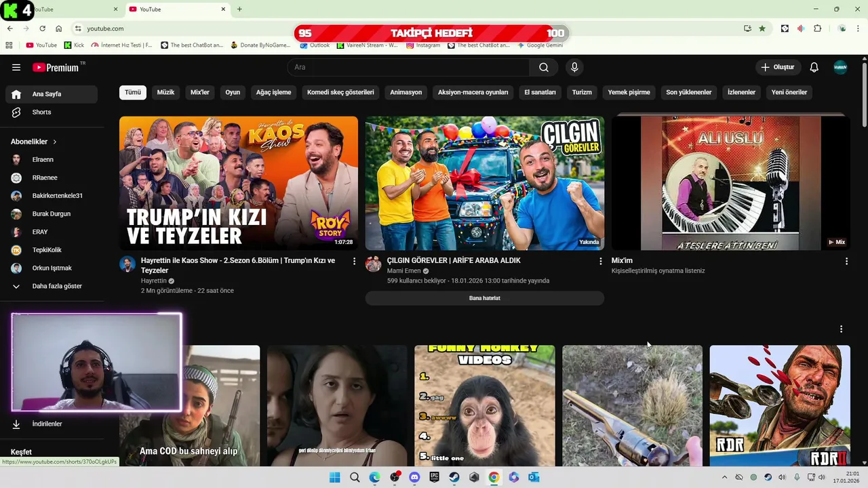Bookmark this page with the star

click(x=762, y=28)
